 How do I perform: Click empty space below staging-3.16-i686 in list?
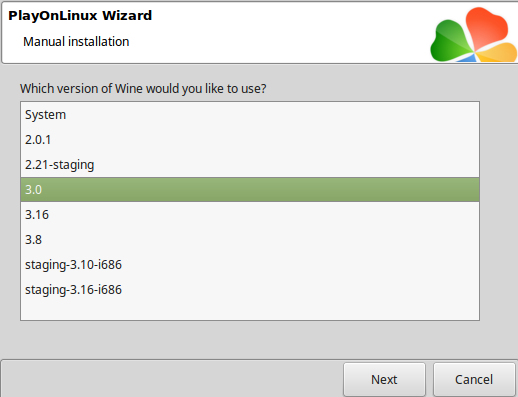[250, 311]
